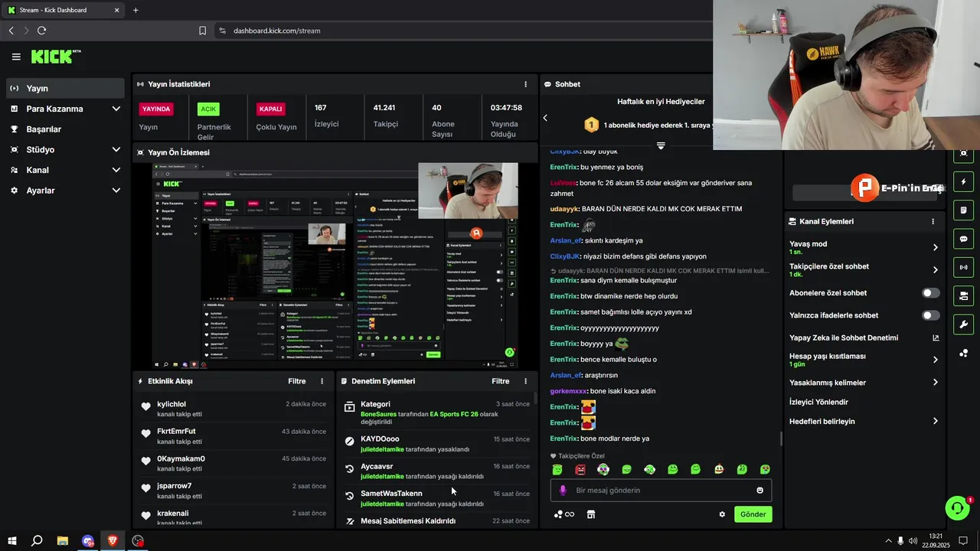Go to previous weekly gifter slide
This screenshot has height=551, width=980.
pos(545,118)
